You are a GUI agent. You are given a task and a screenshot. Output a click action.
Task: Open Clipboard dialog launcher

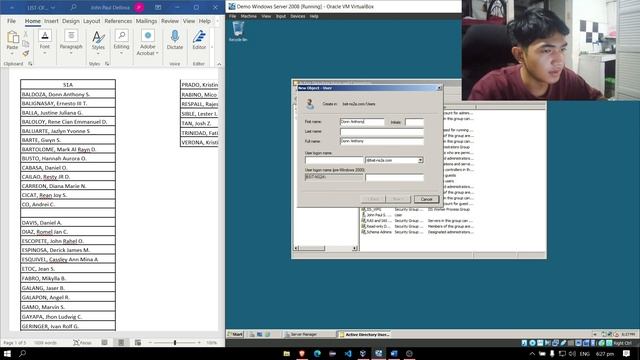coord(30,64)
